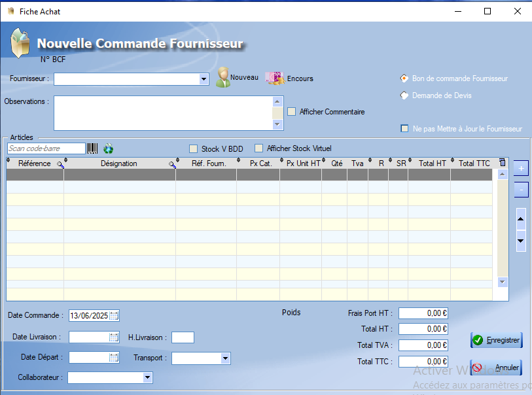
Task: Click the Enregistrer button
Action: (496, 340)
